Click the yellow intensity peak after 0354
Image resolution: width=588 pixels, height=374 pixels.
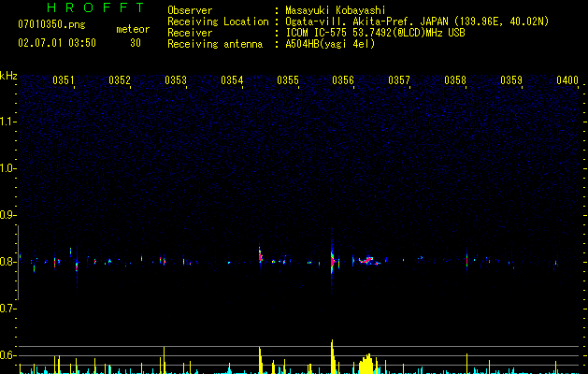pyautogui.click(x=260, y=360)
